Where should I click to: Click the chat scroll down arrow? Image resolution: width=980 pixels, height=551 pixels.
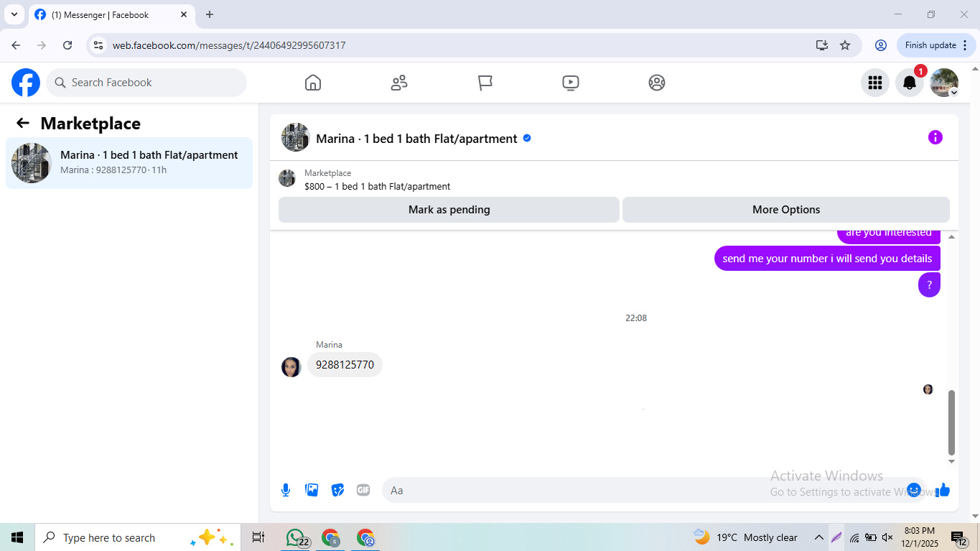tap(952, 462)
